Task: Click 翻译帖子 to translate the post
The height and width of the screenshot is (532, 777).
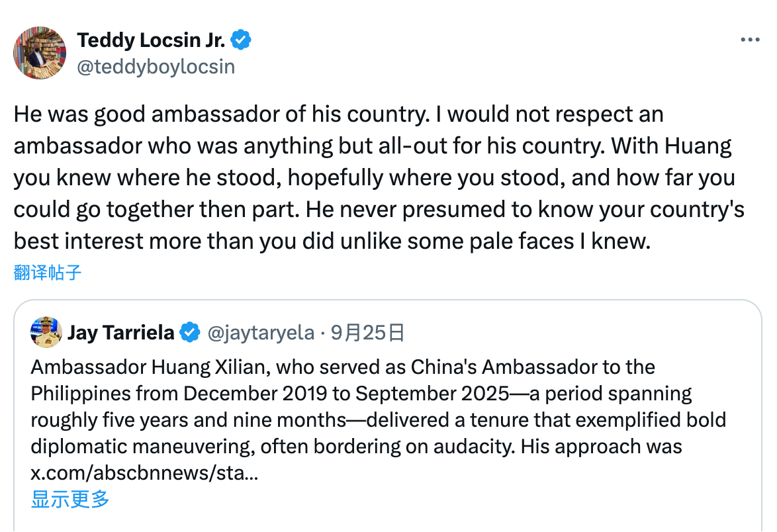Action: [x=48, y=272]
